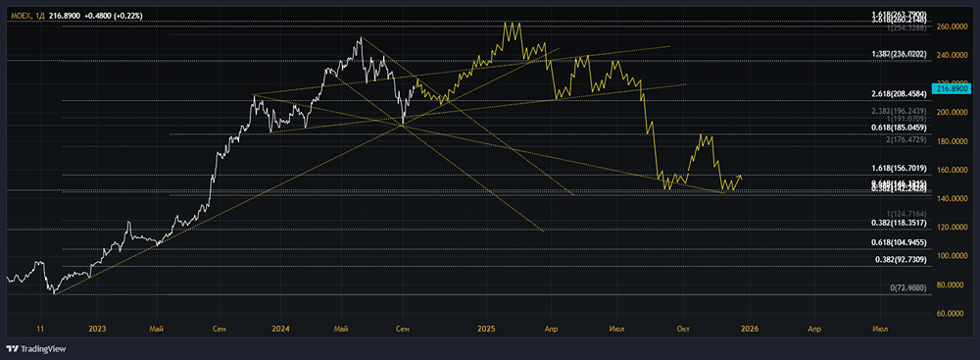Click the 2026 time axis label
The width and height of the screenshot is (980, 360).
[750, 328]
